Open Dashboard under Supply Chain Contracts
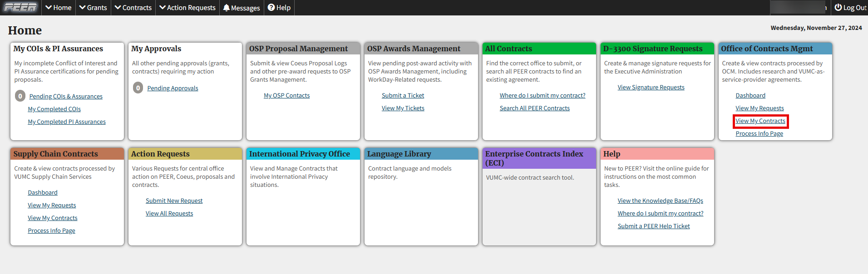This screenshot has height=274, width=868. pyautogui.click(x=43, y=192)
